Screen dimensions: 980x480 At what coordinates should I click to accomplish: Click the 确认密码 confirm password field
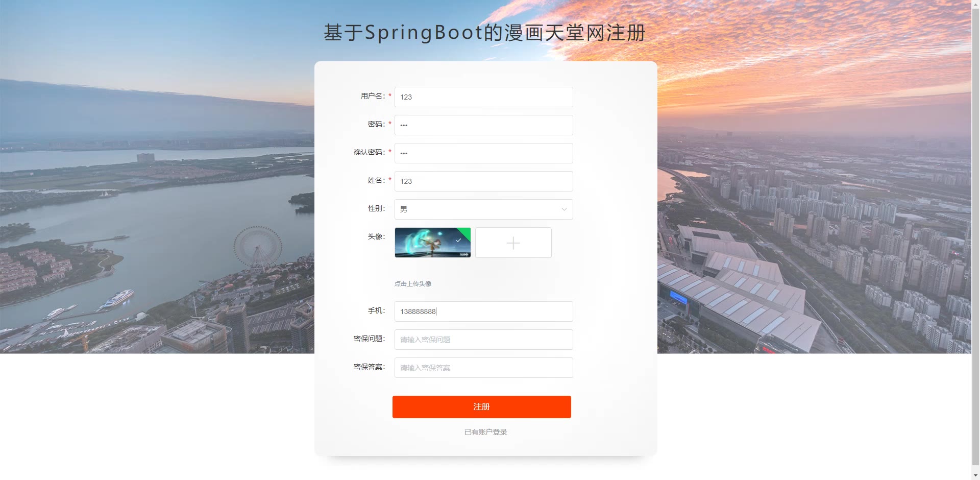point(483,153)
